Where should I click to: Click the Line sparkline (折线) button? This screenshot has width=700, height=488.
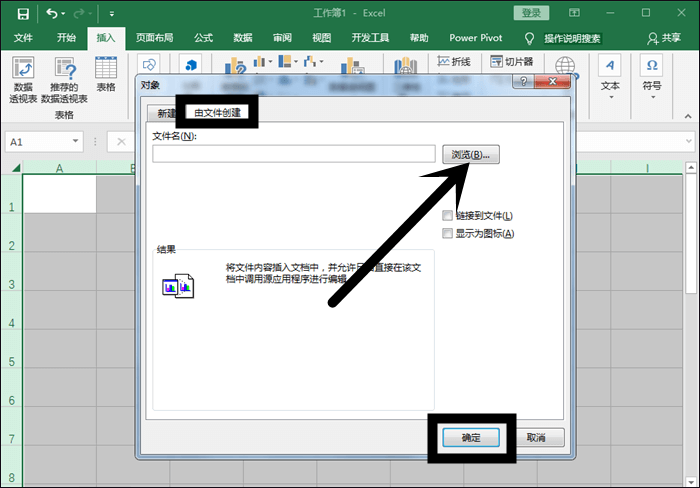[x=454, y=62]
